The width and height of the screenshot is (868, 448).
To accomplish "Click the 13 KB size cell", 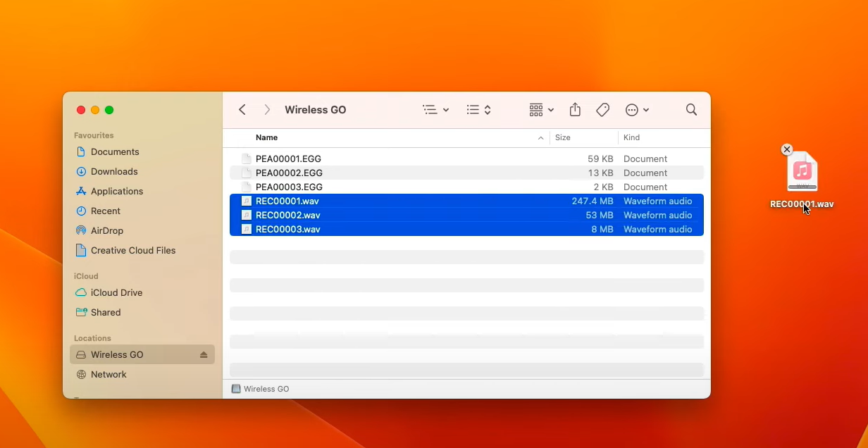I will [600, 173].
